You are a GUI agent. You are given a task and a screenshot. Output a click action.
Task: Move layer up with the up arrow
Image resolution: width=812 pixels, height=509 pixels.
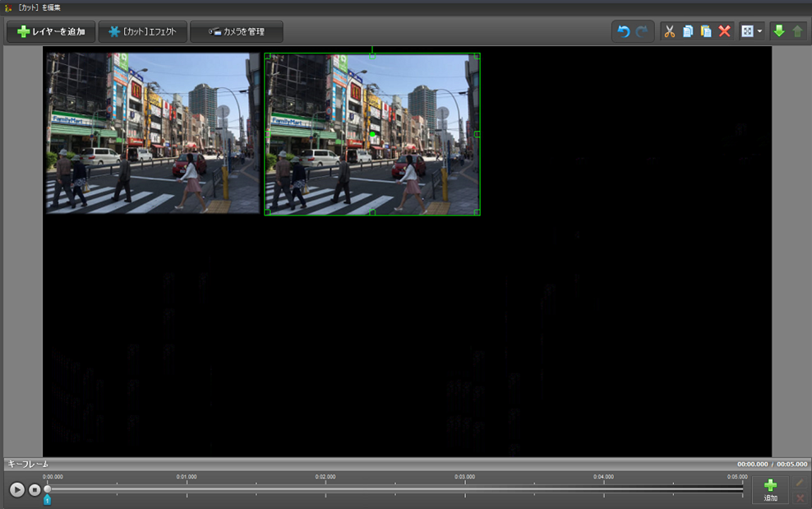(796, 32)
